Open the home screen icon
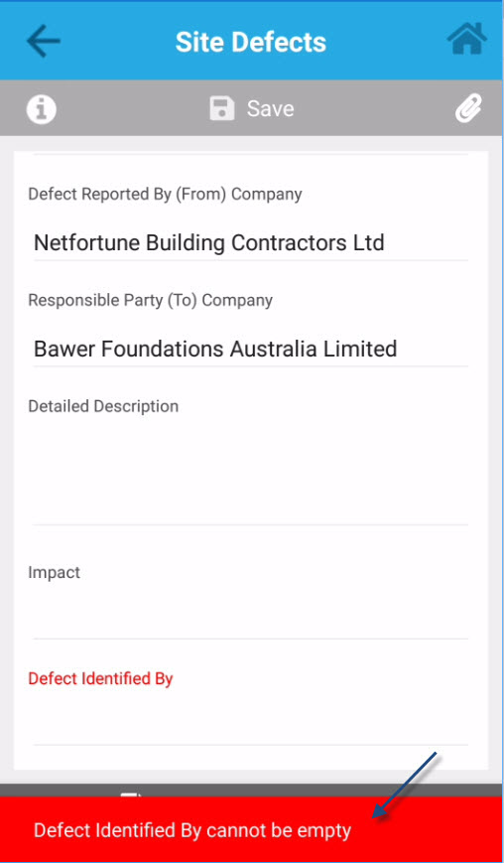504x863 pixels. coord(466,39)
